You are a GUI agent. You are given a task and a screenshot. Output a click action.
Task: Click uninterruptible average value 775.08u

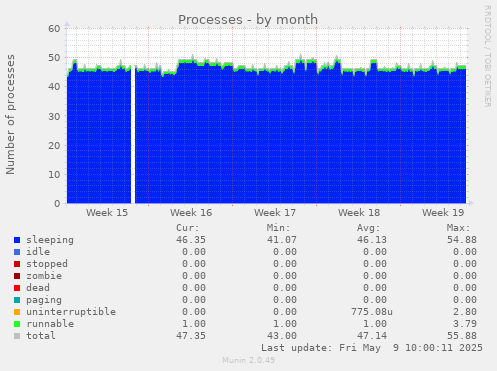[x=372, y=312]
